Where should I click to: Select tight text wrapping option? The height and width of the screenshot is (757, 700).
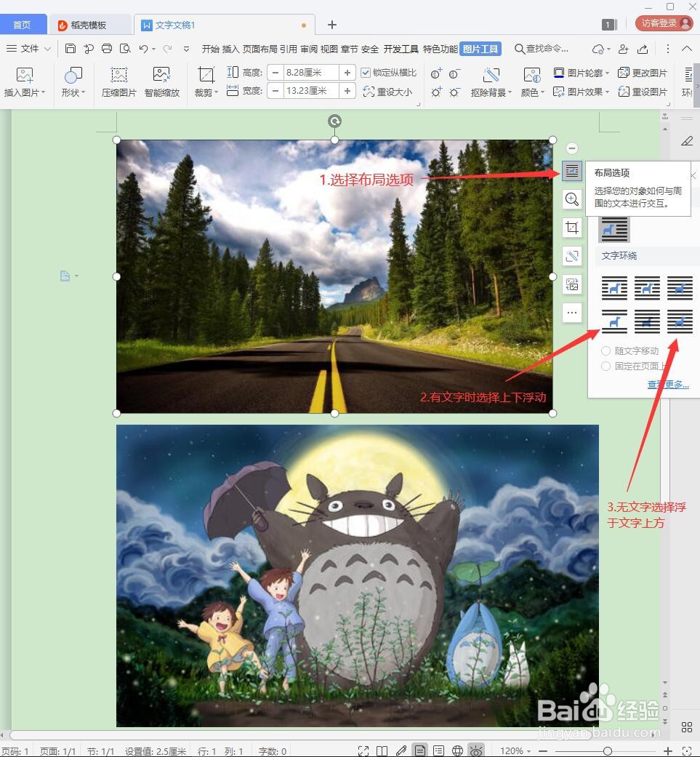647,288
